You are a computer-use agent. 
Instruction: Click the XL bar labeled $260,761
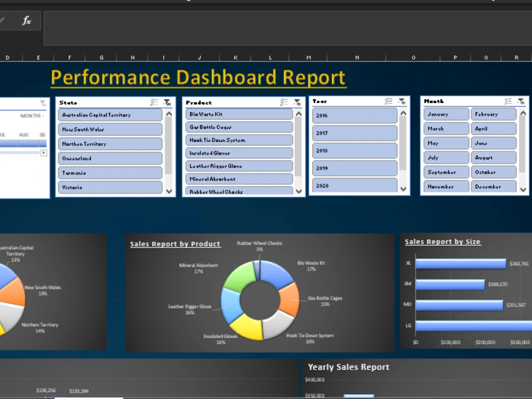point(461,264)
